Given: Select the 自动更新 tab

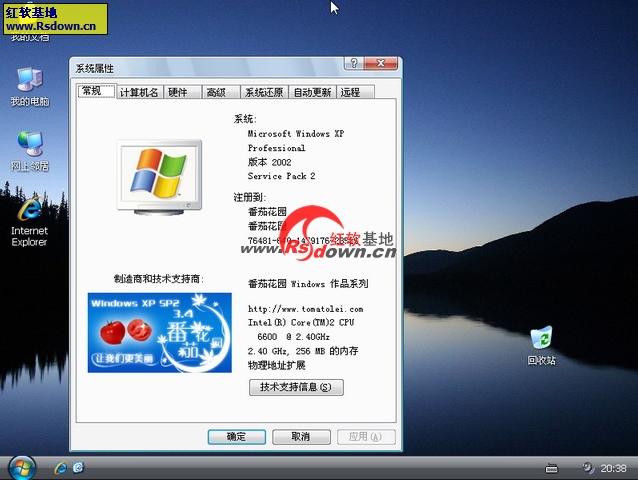Looking at the screenshot, I should [312, 92].
